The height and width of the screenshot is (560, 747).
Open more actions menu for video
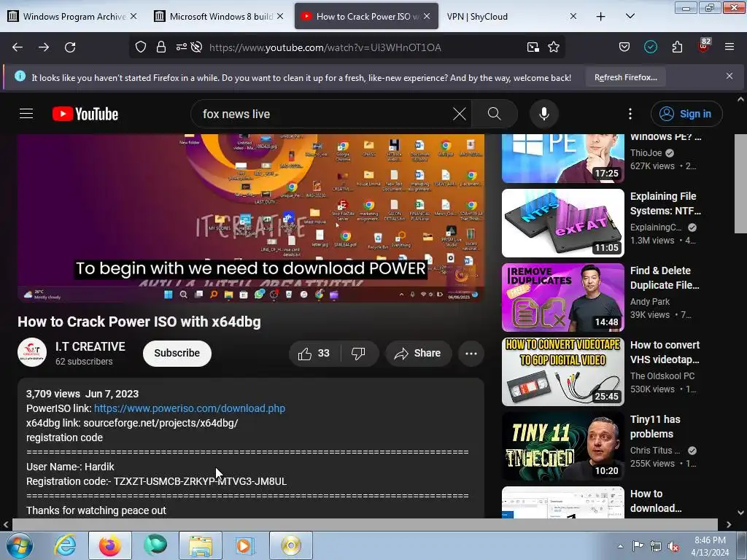coord(471,354)
